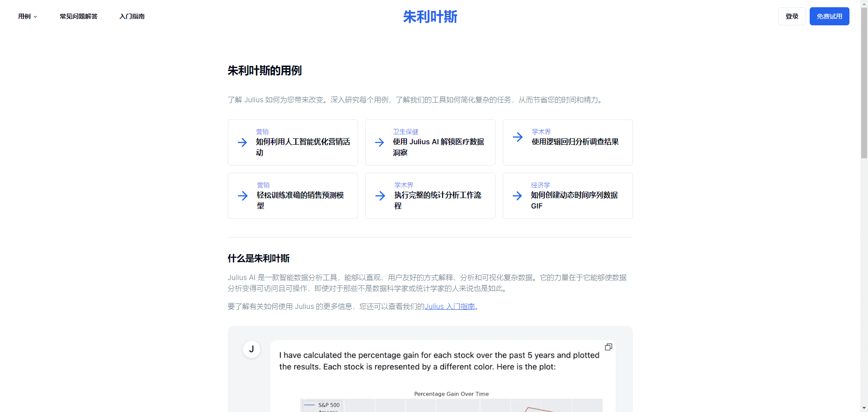The height and width of the screenshot is (412, 868).
Task: Click the 学术界 label above 使用逻辑回归分析调查结果
Action: [x=541, y=132]
